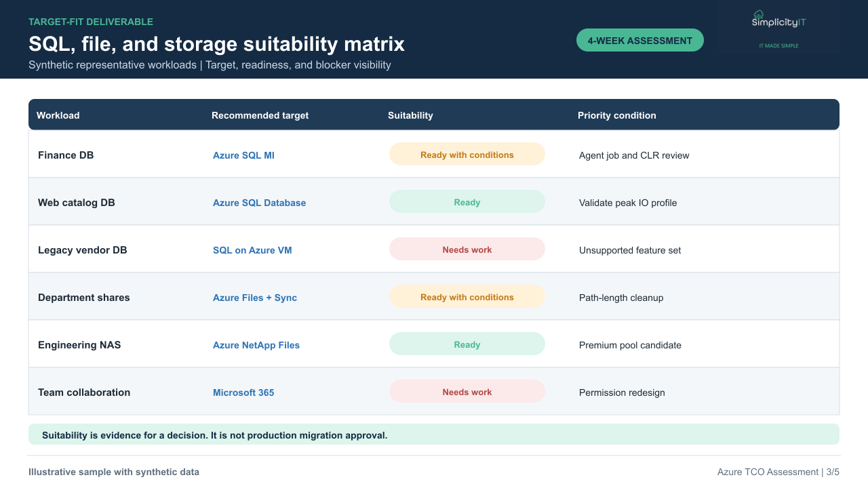
Task: Click the 'Azure TCO Assessment | 3/5' footer
Action: pyautogui.click(x=778, y=472)
